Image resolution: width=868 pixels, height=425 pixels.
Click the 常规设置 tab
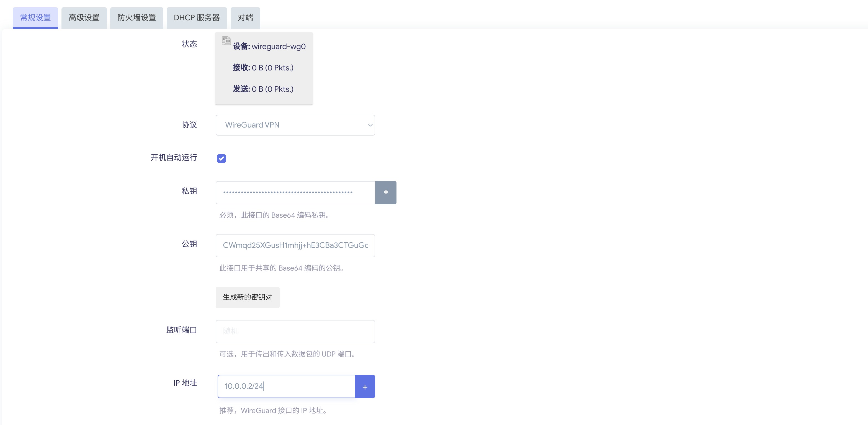(x=35, y=17)
